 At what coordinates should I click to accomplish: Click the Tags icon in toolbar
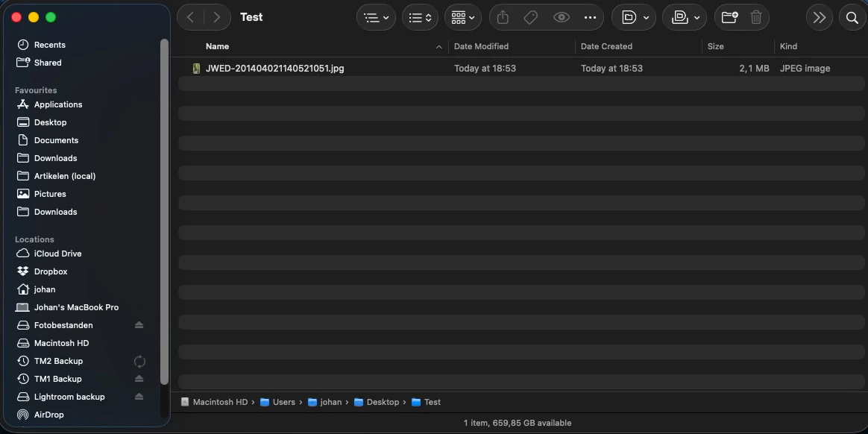530,17
